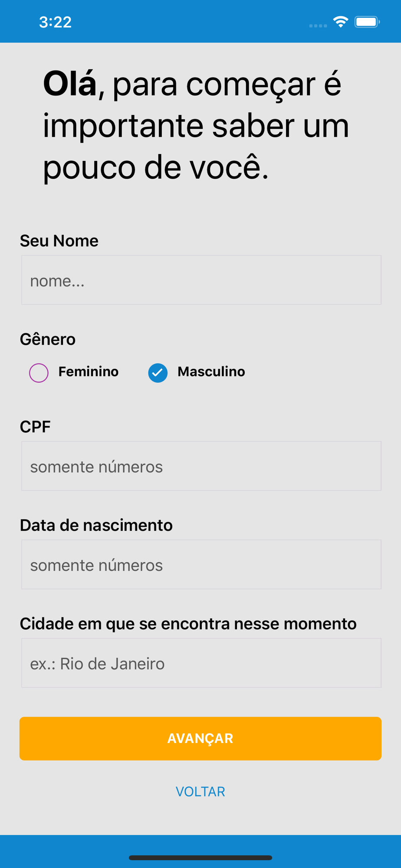Click into the CPF number field
Screen dimensions: 401x868
tap(201, 466)
